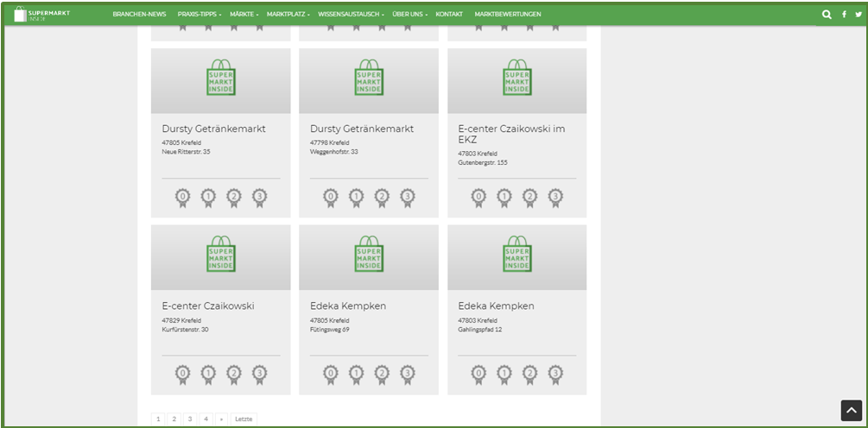Open the Kontakt menu item
The width and height of the screenshot is (868, 428).
click(x=449, y=15)
